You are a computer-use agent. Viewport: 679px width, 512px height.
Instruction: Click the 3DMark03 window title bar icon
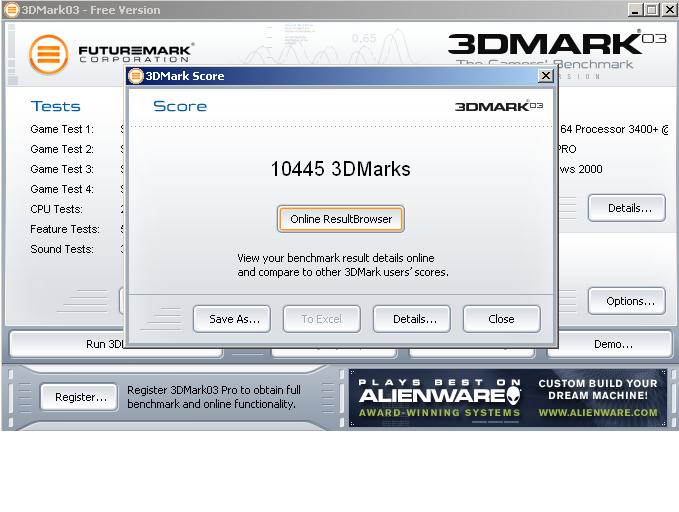[x=11, y=10]
